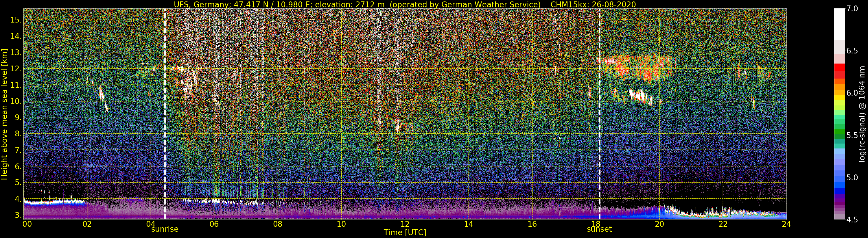Screen dimensions: 868x238
Task: Pick the white segment at the colorbar top
Action: click(839, 24)
